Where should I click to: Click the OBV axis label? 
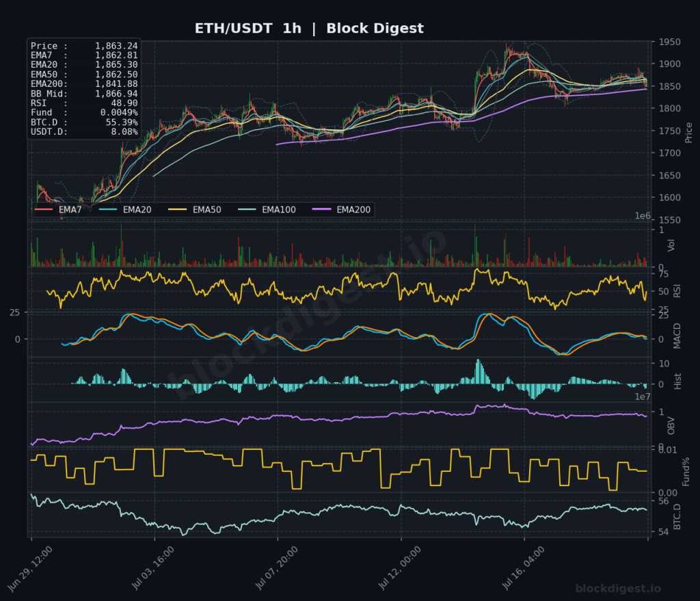pyautogui.click(x=671, y=425)
